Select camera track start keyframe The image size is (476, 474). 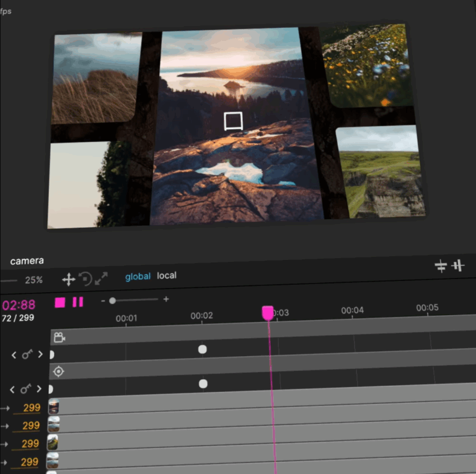click(x=51, y=355)
